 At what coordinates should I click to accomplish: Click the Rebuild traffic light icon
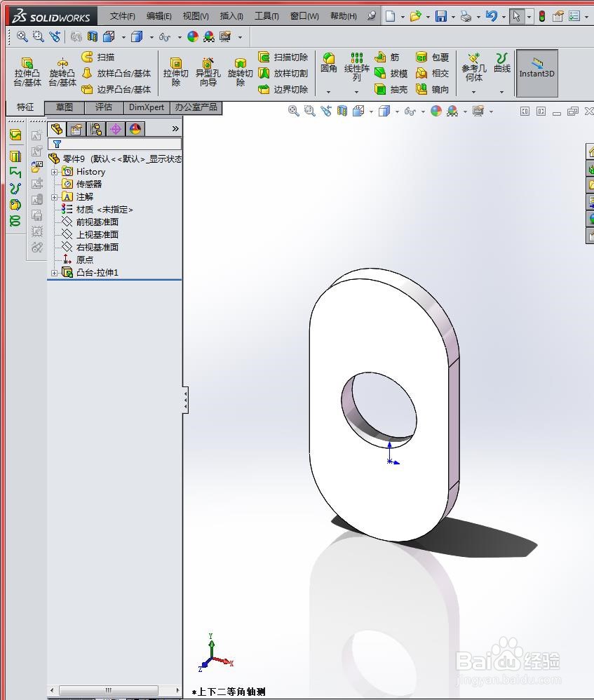tap(542, 17)
